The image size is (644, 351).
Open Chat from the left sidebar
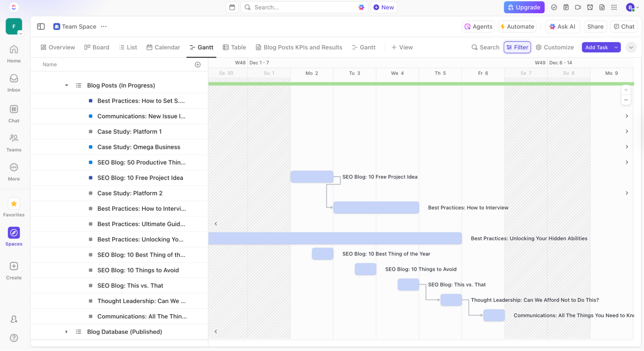(x=14, y=113)
